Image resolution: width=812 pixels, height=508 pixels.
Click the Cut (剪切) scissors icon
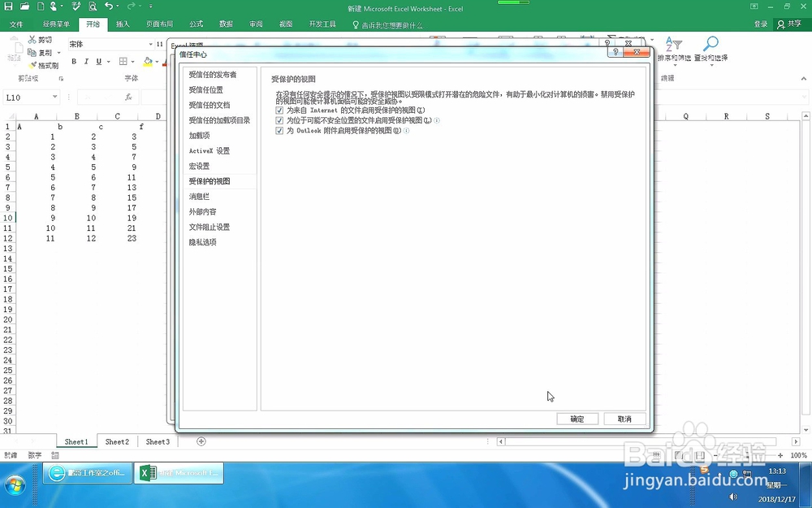(32, 39)
